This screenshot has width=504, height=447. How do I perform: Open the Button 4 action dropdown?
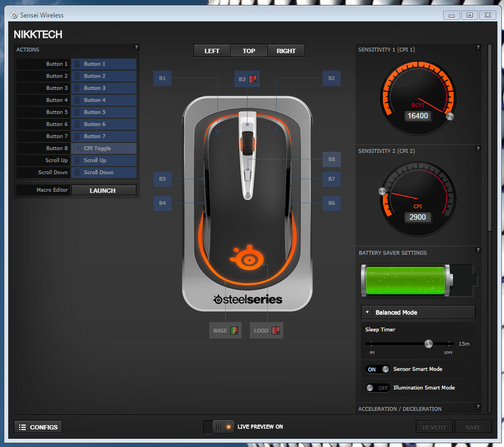pyautogui.click(x=104, y=100)
